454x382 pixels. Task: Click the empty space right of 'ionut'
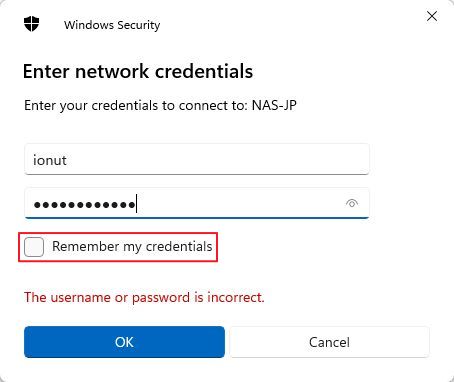pyautogui.click(x=217, y=159)
